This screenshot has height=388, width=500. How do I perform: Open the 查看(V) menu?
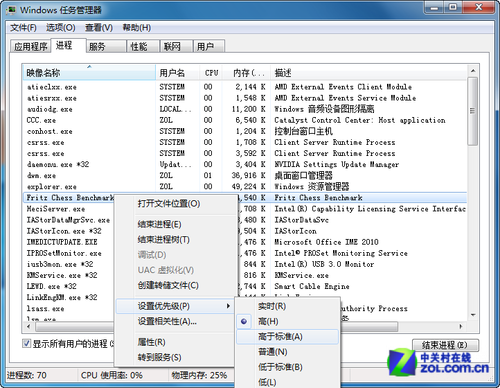(x=99, y=28)
